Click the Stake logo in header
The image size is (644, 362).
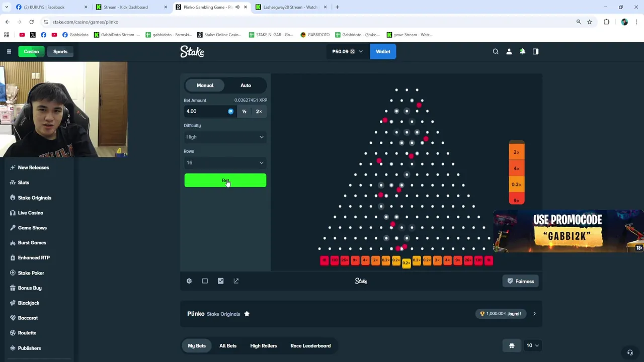point(192,51)
